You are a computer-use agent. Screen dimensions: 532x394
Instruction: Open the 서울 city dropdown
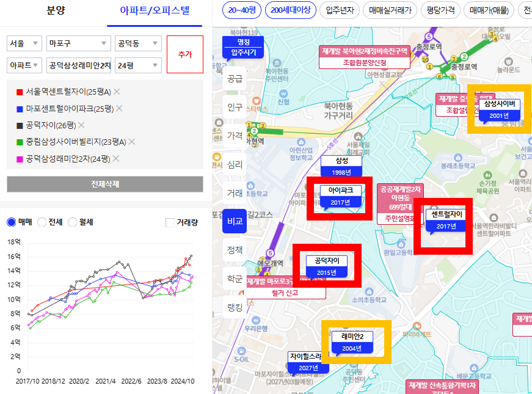click(24, 43)
